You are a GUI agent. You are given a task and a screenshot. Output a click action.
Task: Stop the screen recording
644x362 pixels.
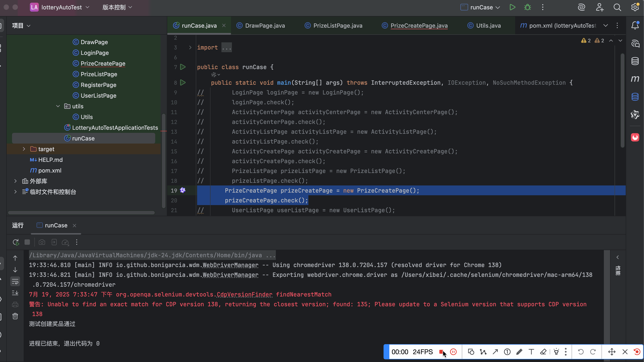tap(441, 352)
